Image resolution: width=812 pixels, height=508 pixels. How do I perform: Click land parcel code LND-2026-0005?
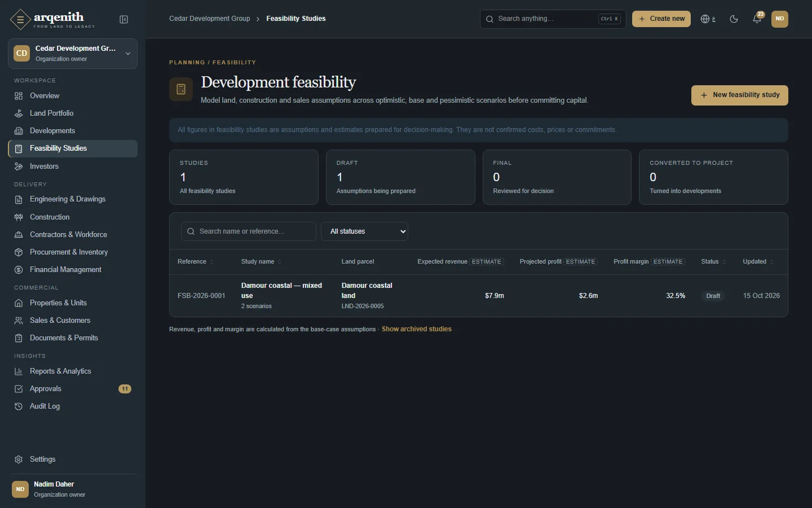(x=363, y=306)
